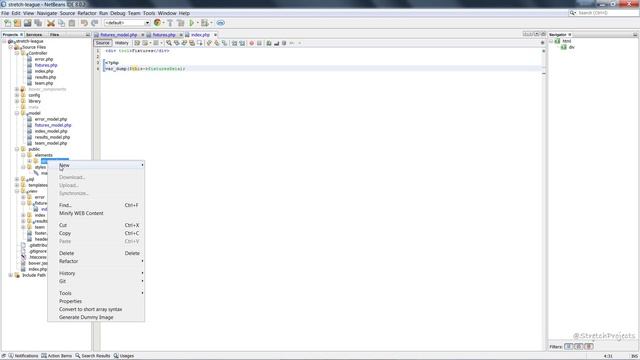Click the Cut scissors toolbar icon
The width and height of the screenshot is (640, 360).
click(x=51, y=23)
